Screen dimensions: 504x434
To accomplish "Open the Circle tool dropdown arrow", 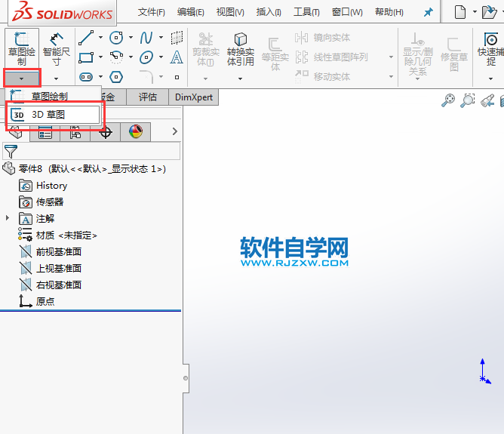I will pos(131,38).
